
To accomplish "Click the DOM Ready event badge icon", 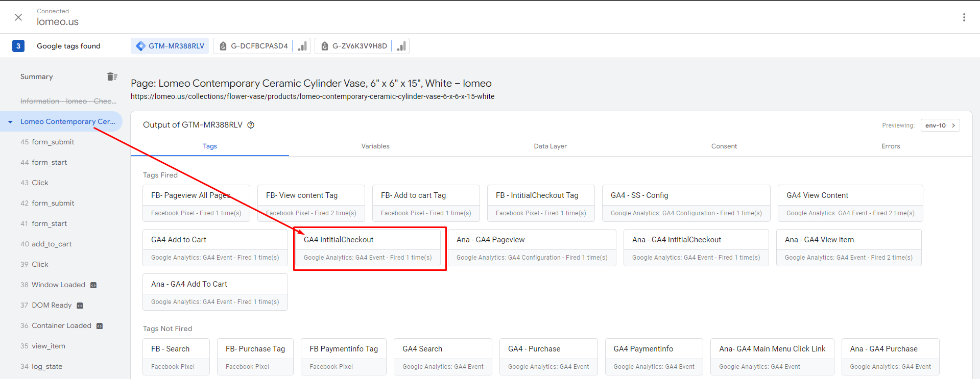I will click(x=80, y=306).
